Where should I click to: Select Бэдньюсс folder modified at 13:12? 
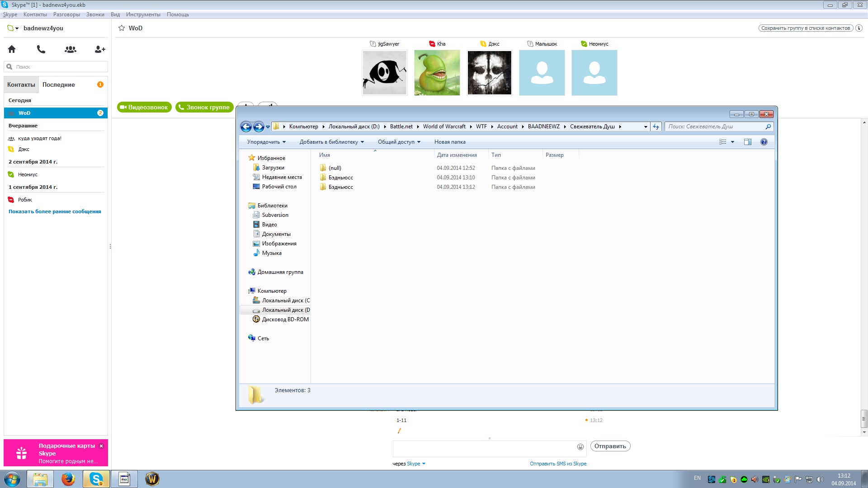340,187
